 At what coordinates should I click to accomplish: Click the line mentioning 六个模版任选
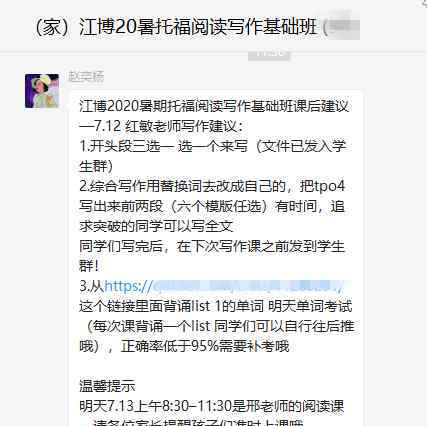click(212, 206)
